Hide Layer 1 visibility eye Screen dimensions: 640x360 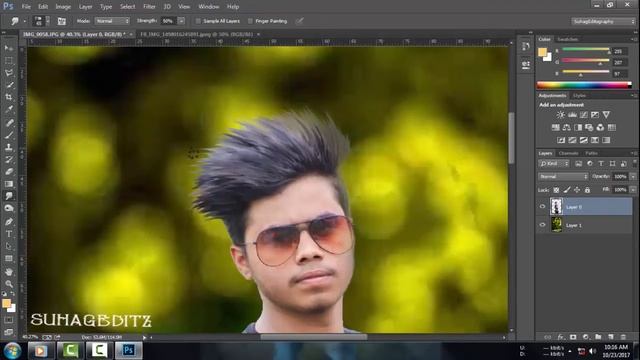(x=542, y=225)
